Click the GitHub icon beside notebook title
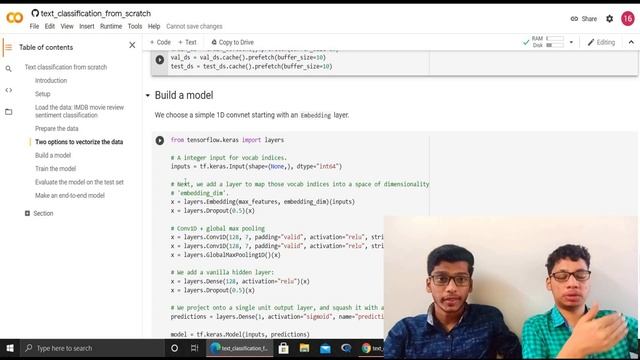The height and width of the screenshot is (360, 640). pos(35,13)
